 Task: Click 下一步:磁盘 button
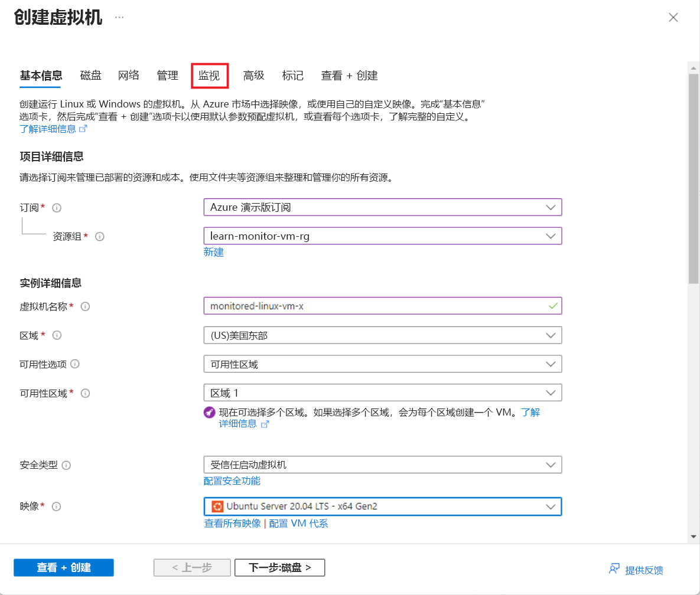(279, 567)
